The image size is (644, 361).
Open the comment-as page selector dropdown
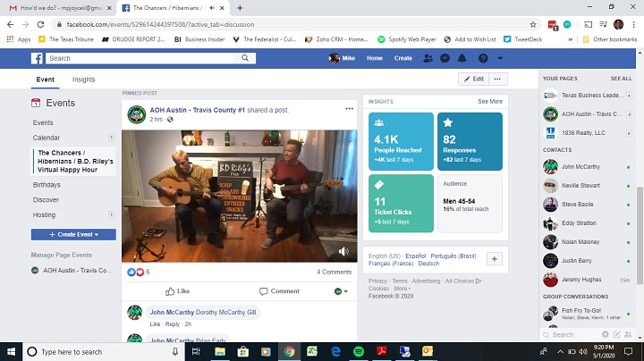click(x=341, y=290)
